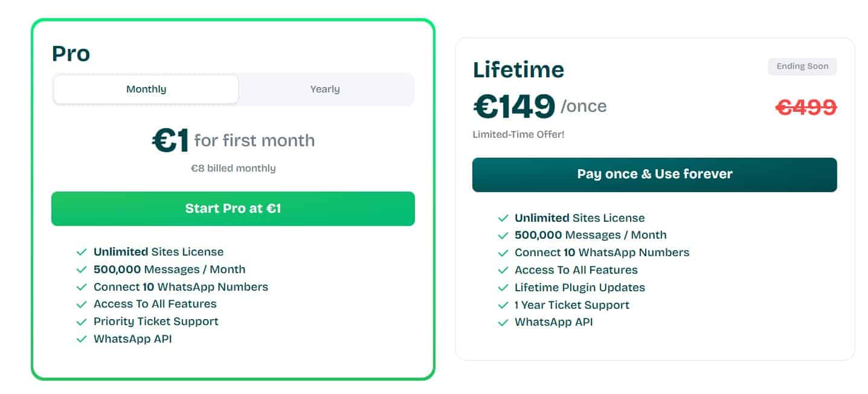Click the checkmark beside Priority Ticket Support

pos(83,322)
